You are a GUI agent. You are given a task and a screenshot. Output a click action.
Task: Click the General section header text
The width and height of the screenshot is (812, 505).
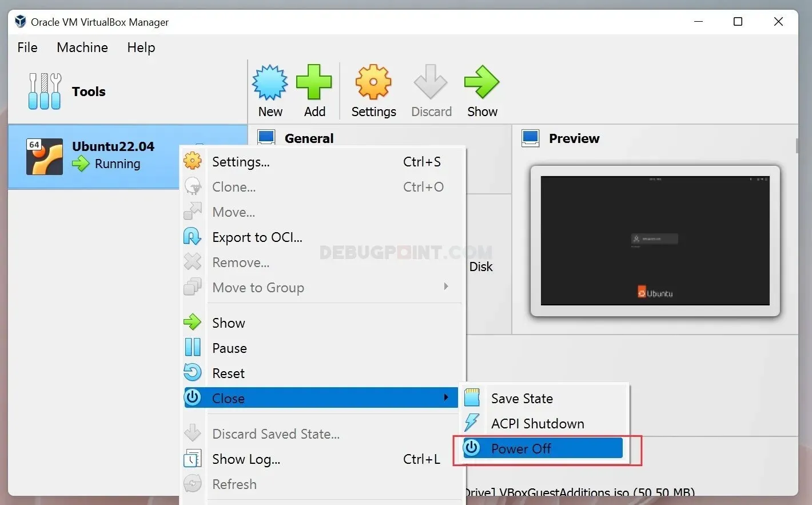309,138
